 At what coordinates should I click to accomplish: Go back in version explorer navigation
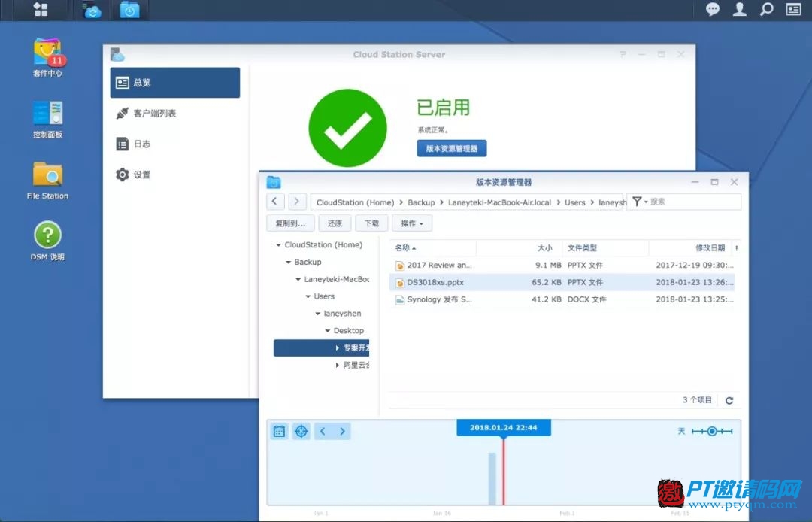coord(275,202)
